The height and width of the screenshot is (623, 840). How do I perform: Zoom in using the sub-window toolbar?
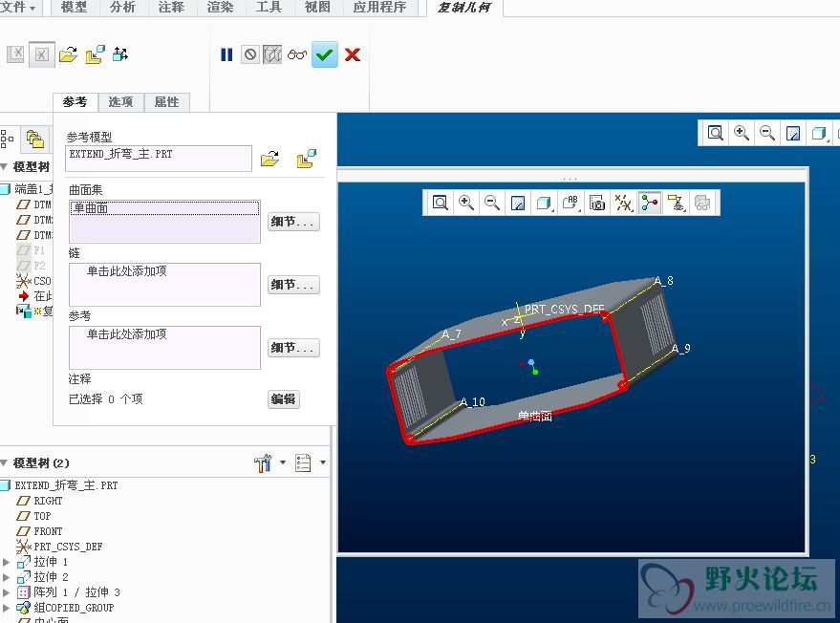[x=466, y=203]
